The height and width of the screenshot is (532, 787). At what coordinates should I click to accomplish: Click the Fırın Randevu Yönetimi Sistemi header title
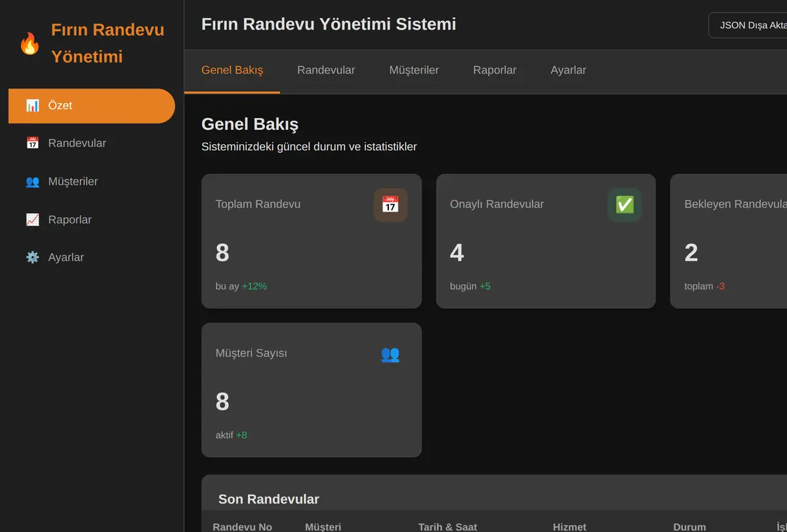329,24
